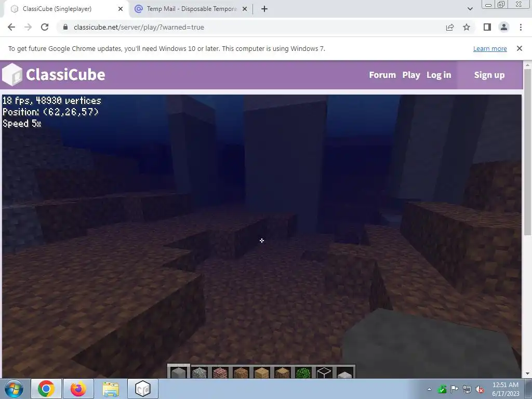Image resolution: width=532 pixels, height=399 pixels.
Task: Click the ClassiCube cube logo
Action: (12, 74)
